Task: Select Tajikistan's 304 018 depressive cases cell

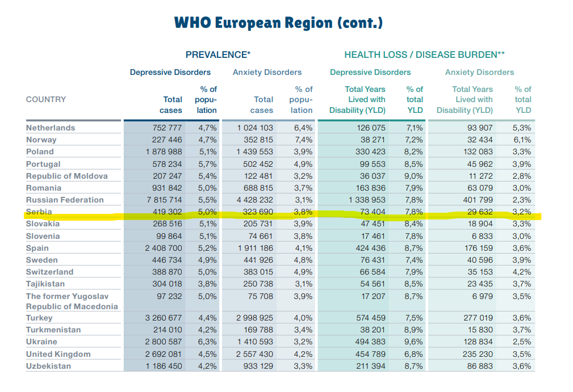Action: tap(167, 284)
